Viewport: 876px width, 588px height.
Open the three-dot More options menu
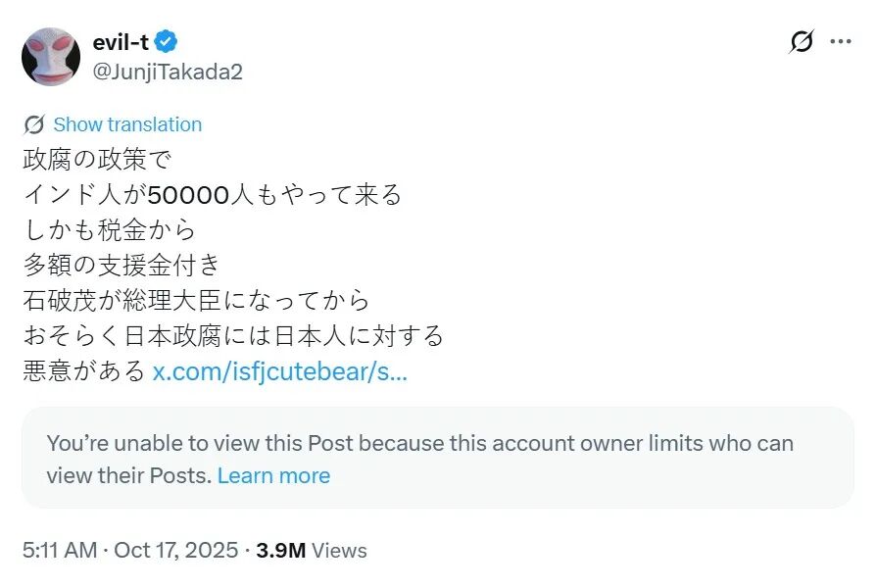pyautogui.click(x=841, y=42)
